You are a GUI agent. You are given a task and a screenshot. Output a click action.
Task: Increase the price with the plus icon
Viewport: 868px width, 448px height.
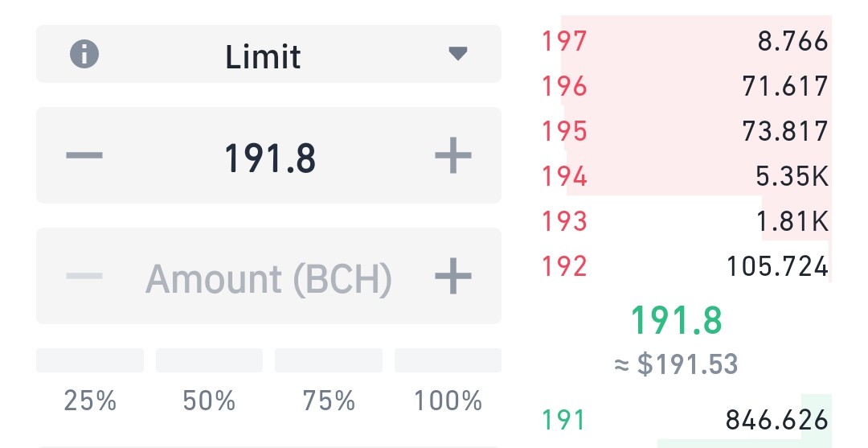tap(453, 155)
